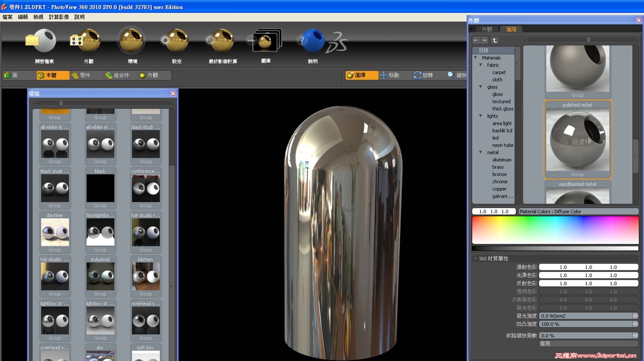Start the 最終影像計算 final render
The width and height of the screenshot is (644, 361).
[x=220, y=41]
